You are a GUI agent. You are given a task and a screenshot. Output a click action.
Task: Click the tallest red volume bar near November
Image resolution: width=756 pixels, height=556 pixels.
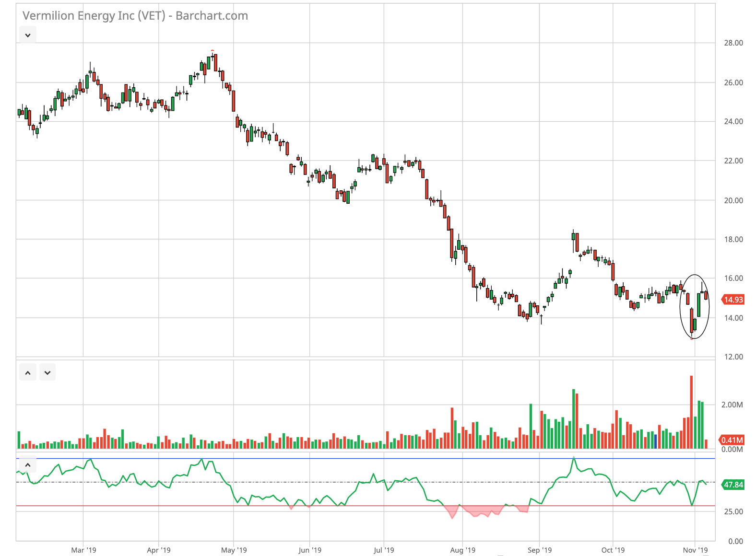pos(692,412)
